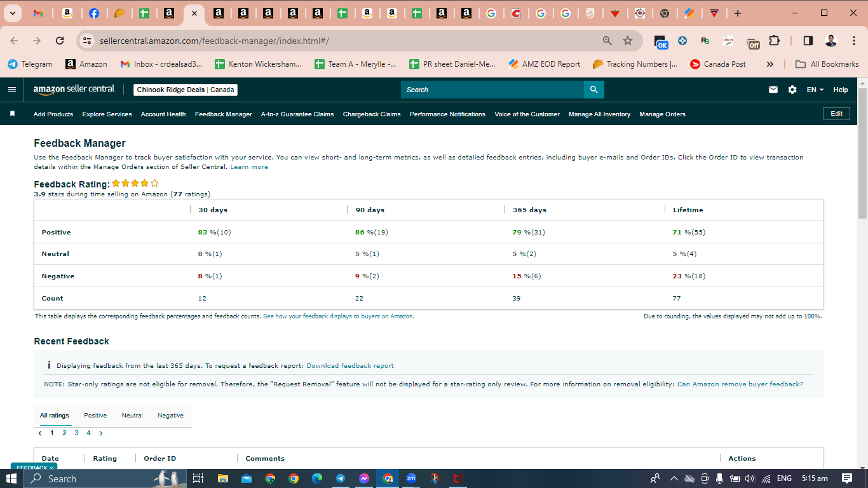Click the zoom magnifier icon in the address bar

(x=607, y=41)
